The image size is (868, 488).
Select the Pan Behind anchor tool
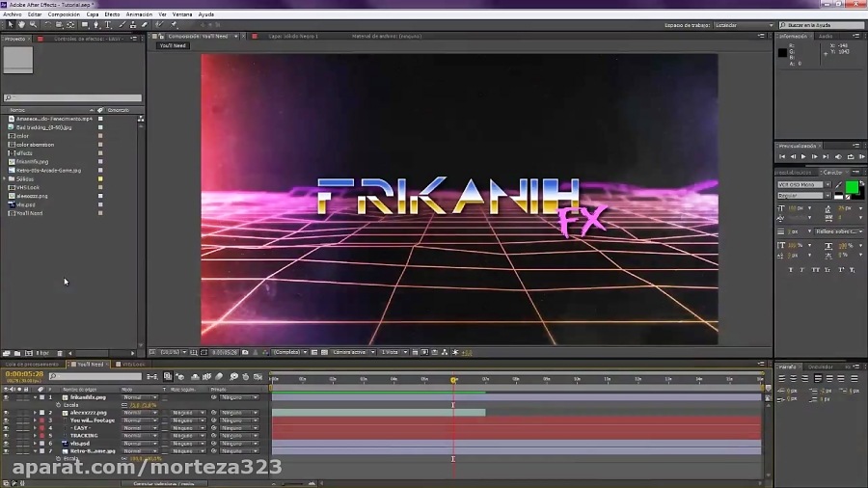[70, 25]
